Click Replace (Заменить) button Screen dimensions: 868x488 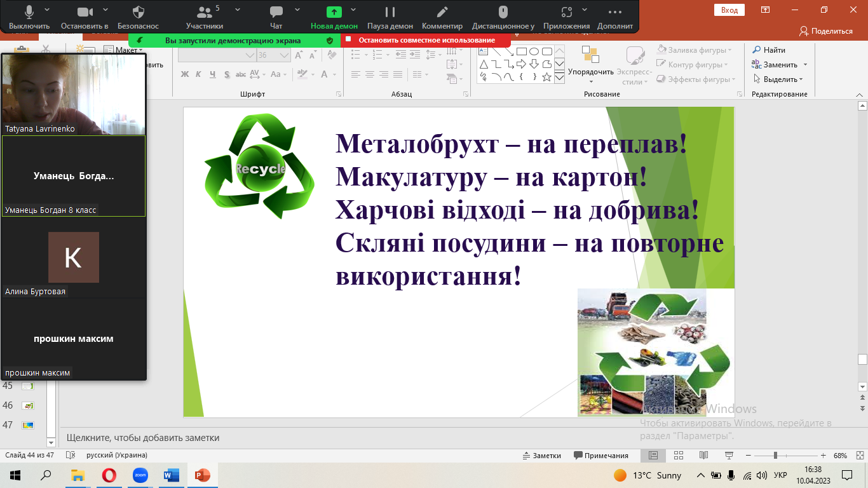(774, 64)
